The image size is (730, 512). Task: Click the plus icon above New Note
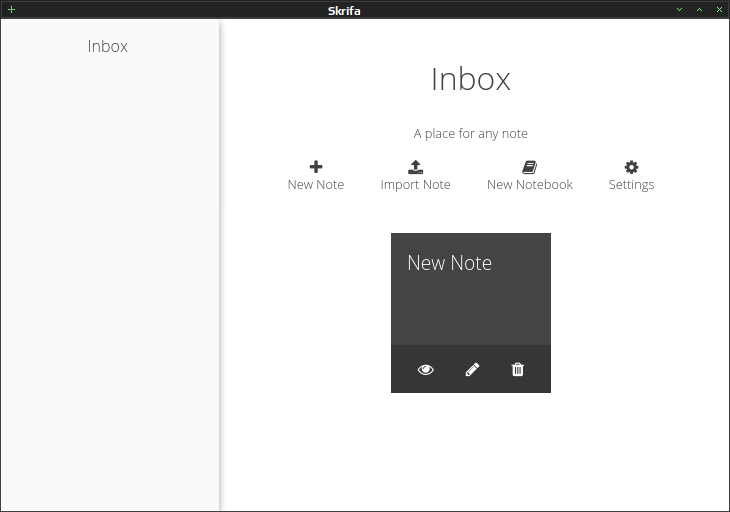pos(316,167)
